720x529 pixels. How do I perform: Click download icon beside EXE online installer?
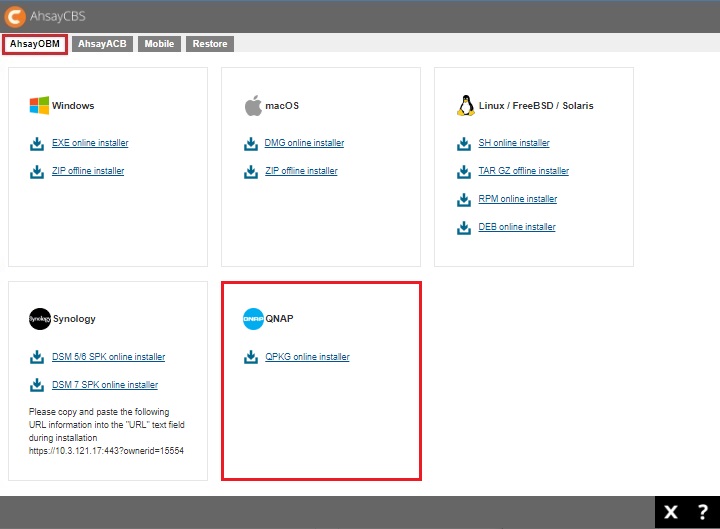pos(37,143)
